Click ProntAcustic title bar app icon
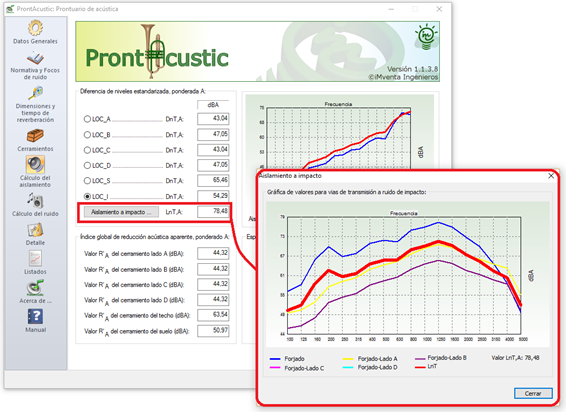The image size is (566, 412). pos(10,9)
